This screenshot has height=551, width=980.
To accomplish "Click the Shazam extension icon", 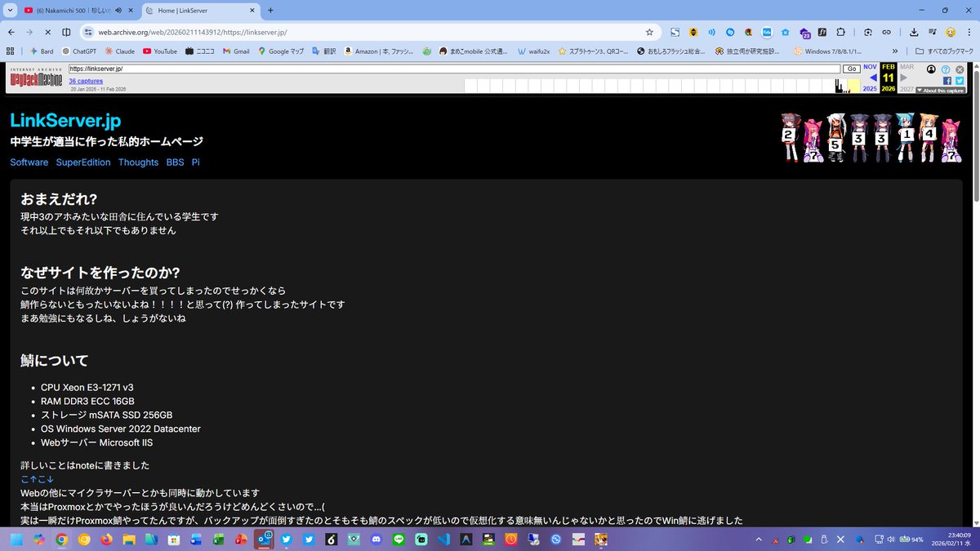I will pos(730,32).
